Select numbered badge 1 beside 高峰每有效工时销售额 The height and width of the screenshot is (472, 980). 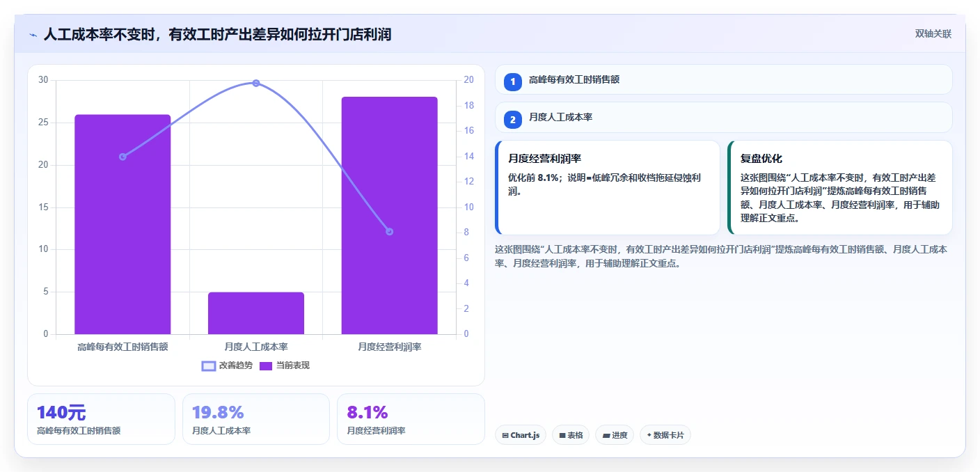point(513,81)
